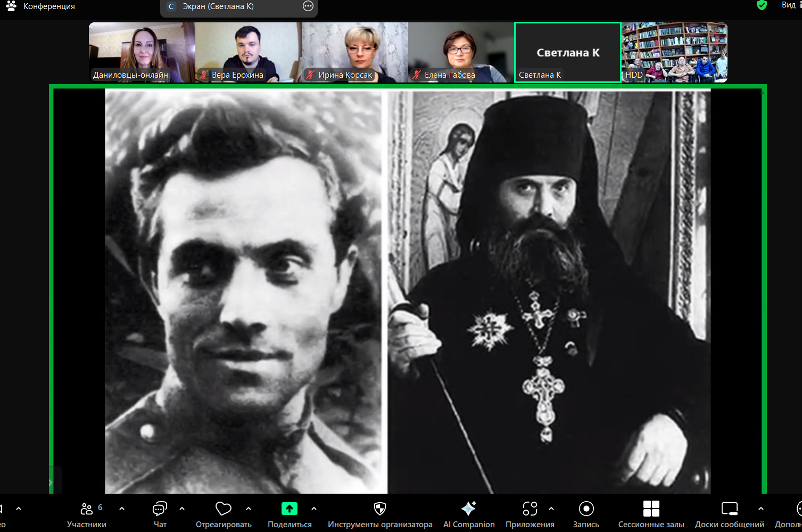Viewport: 802px width, 532px height.
Task: Click the green encryption shield icon
Action: tap(762, 5)
